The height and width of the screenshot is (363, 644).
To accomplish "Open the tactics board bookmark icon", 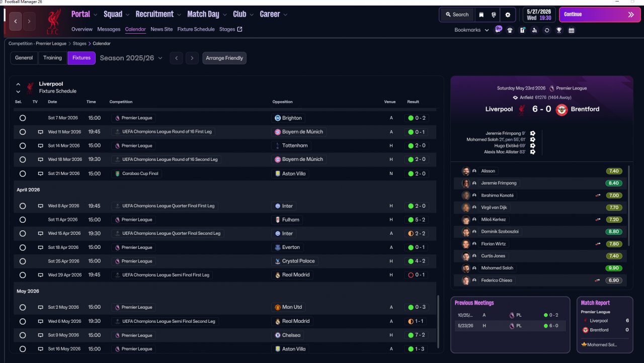I will (x=522, y=30).
